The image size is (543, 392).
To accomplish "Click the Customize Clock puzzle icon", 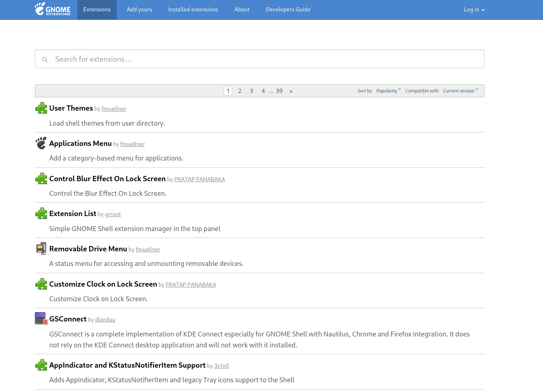I will coord(41,284).
